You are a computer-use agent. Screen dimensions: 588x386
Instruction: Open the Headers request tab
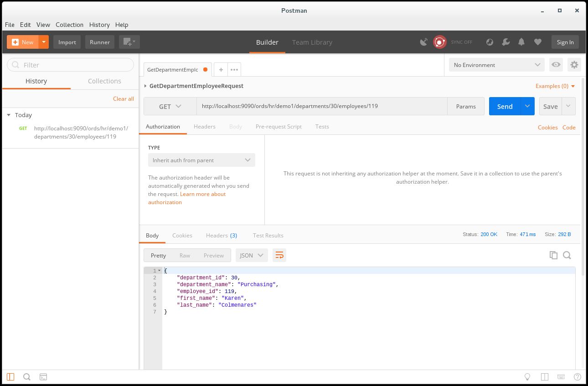204,127
